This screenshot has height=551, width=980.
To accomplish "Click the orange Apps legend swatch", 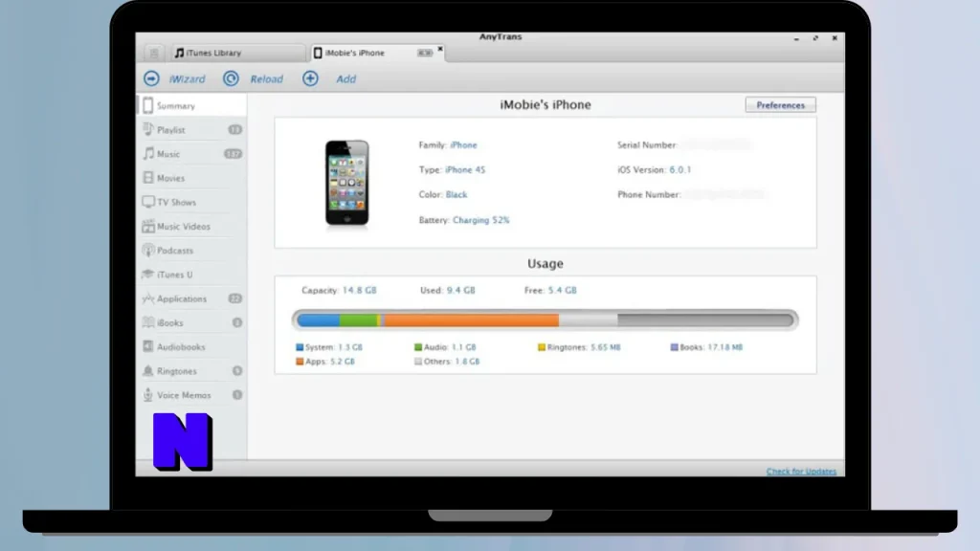I will point(300,362).
